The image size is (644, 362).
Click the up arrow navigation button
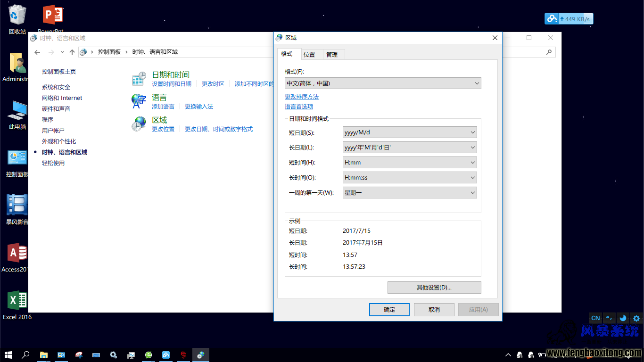point(72,52)
